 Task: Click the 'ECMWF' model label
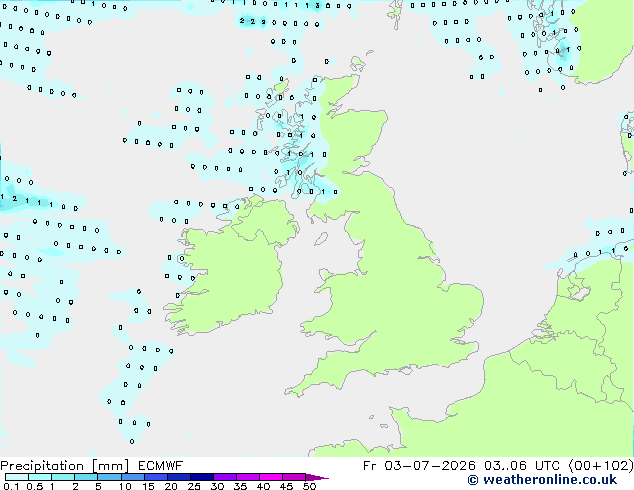click(161, 466)
